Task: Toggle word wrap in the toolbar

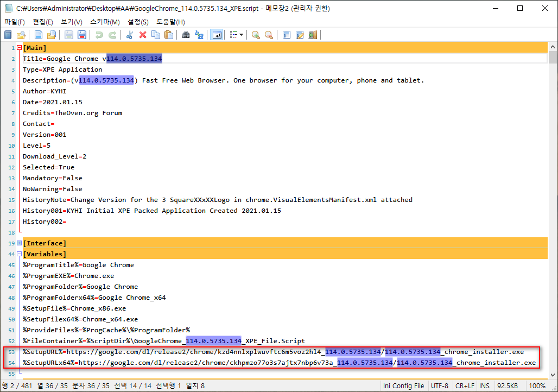Action: [x=217, y=35]
